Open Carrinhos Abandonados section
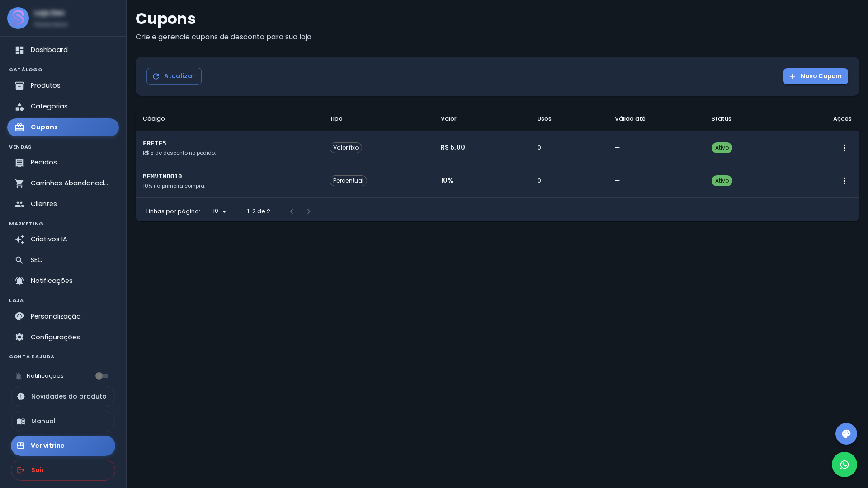The height and width of the screenshot is (488, 868). (63, 183)
